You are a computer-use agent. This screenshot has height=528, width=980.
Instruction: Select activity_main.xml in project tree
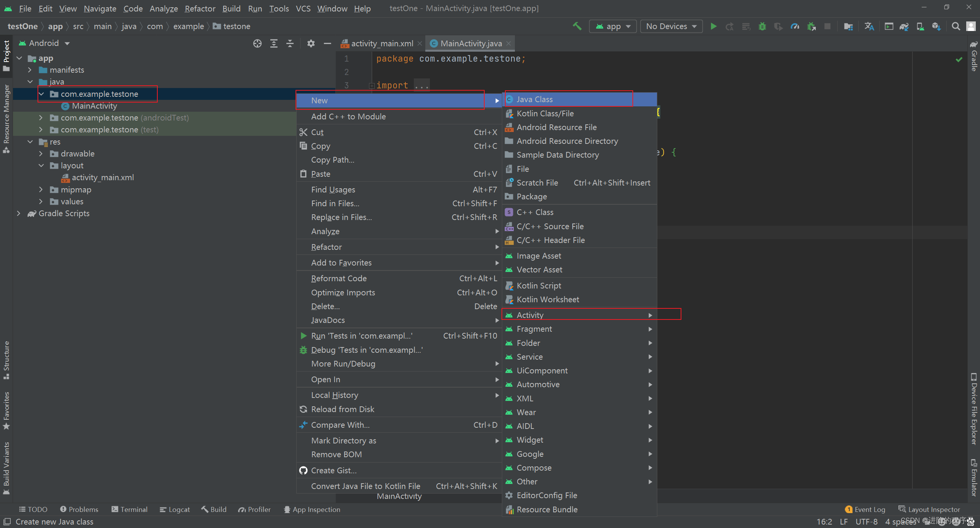pos(103,178)
